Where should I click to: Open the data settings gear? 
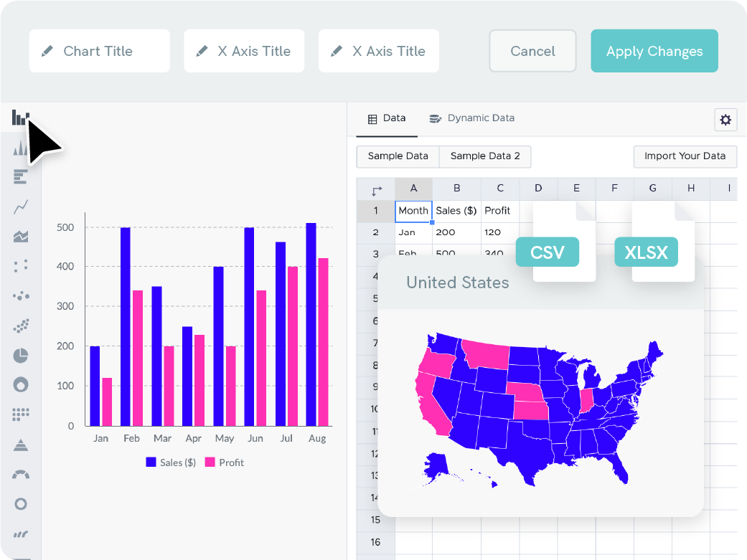[x=725, y=120]
